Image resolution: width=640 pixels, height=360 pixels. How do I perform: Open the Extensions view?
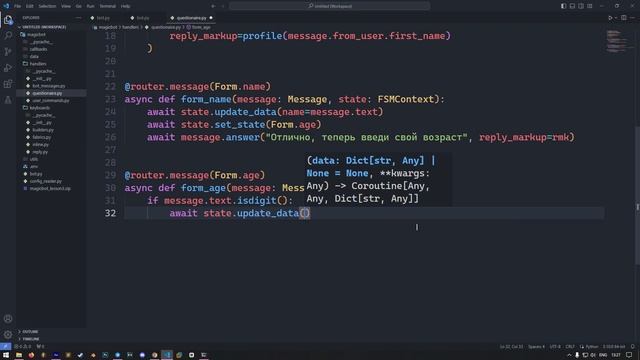coord(8,84)
